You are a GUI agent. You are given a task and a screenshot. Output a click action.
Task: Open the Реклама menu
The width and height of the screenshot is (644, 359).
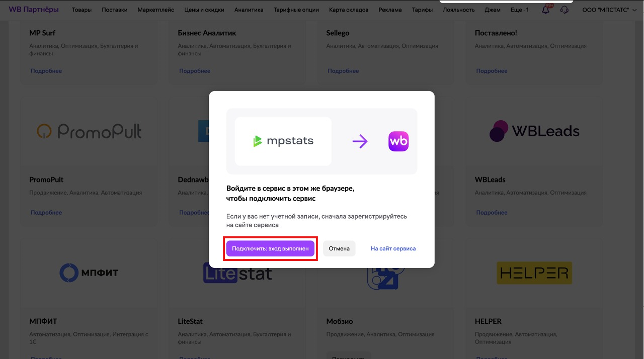click(390, 10)
